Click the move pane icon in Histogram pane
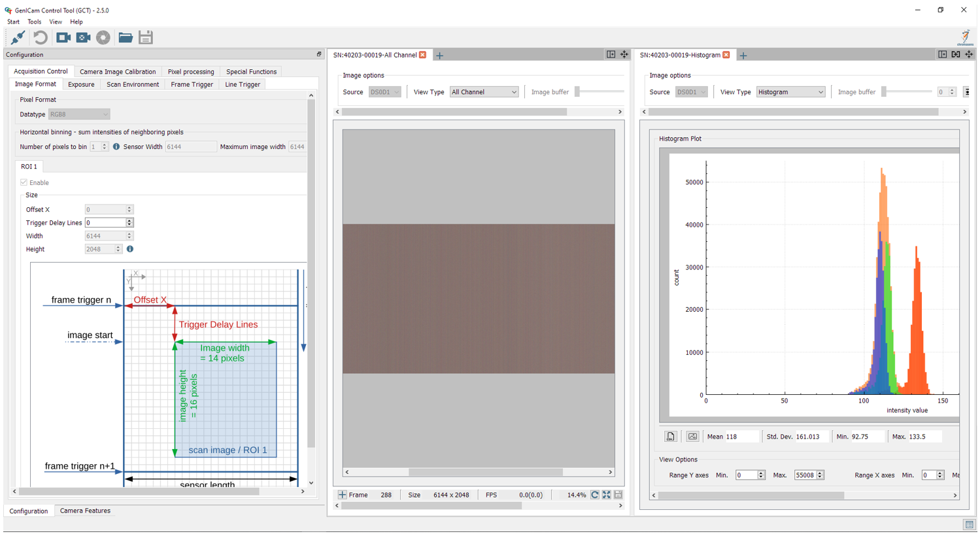This screenshot has width=980, height=536. click(969, 55)
